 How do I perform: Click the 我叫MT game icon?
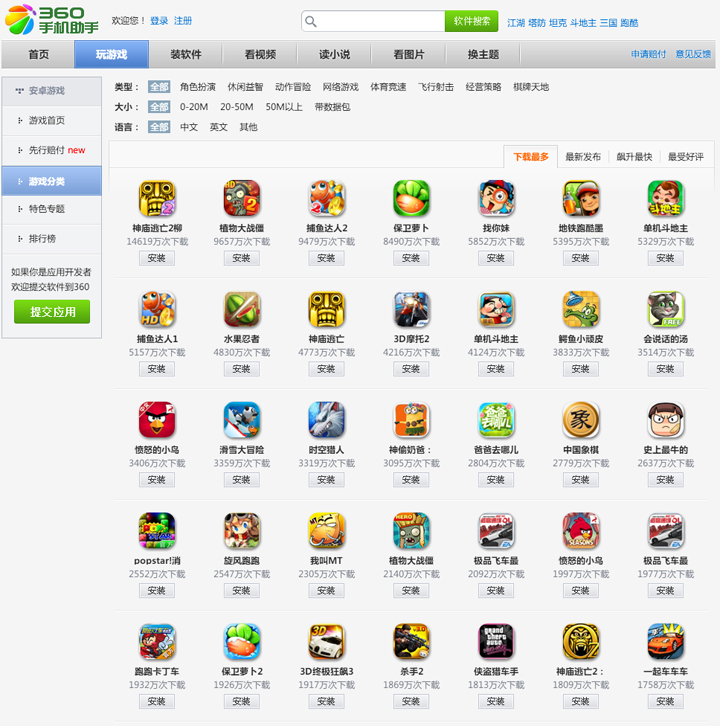[326, 531]
